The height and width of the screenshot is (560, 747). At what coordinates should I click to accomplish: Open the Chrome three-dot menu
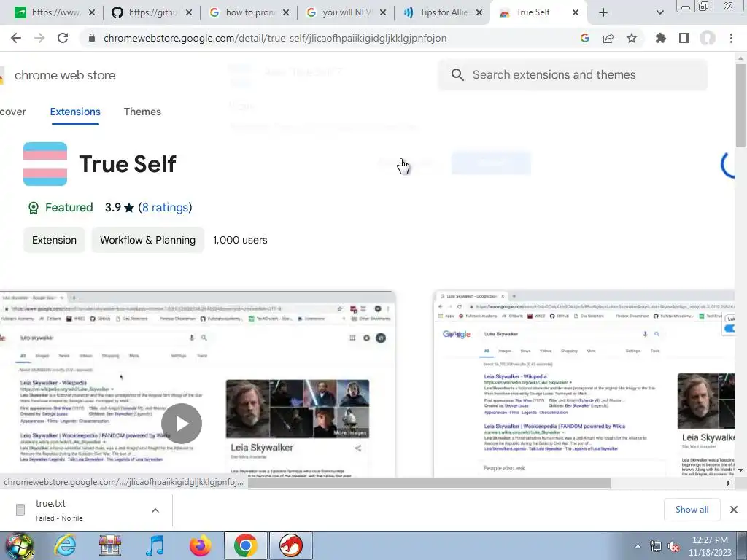731,38
